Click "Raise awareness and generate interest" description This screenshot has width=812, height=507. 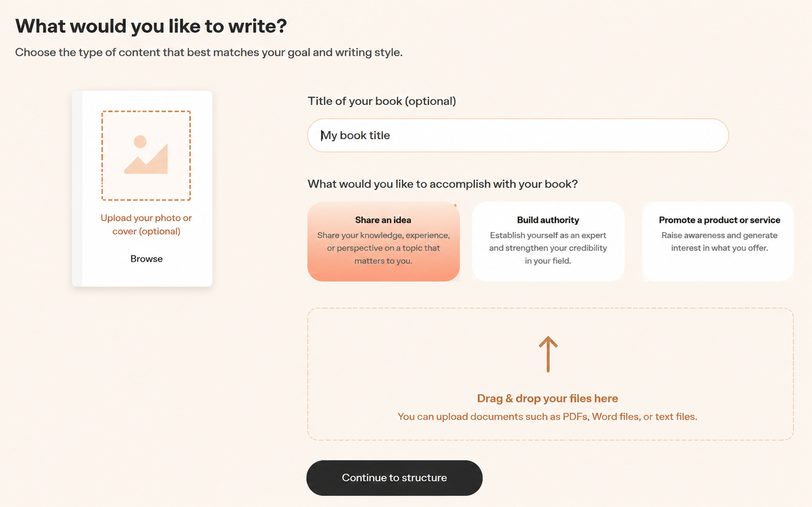click(719, 241)
